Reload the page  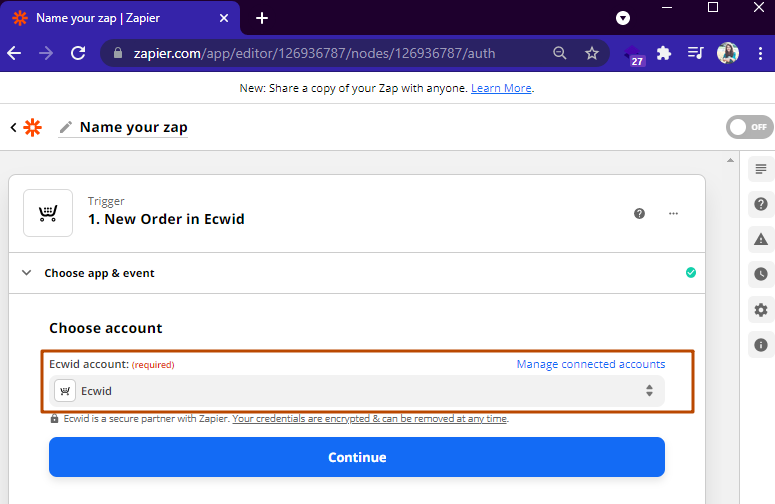(x=78, y=53)
